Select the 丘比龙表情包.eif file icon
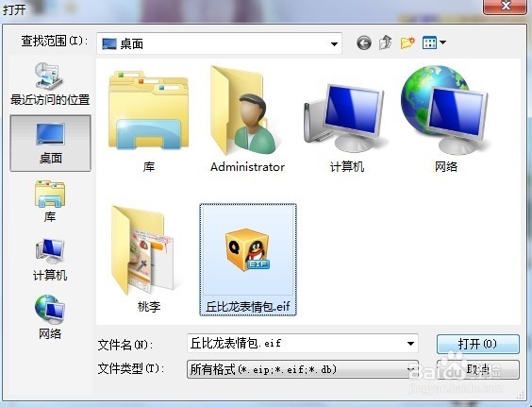Viewport: 532px width, 407px height. (x=248, y=249)
